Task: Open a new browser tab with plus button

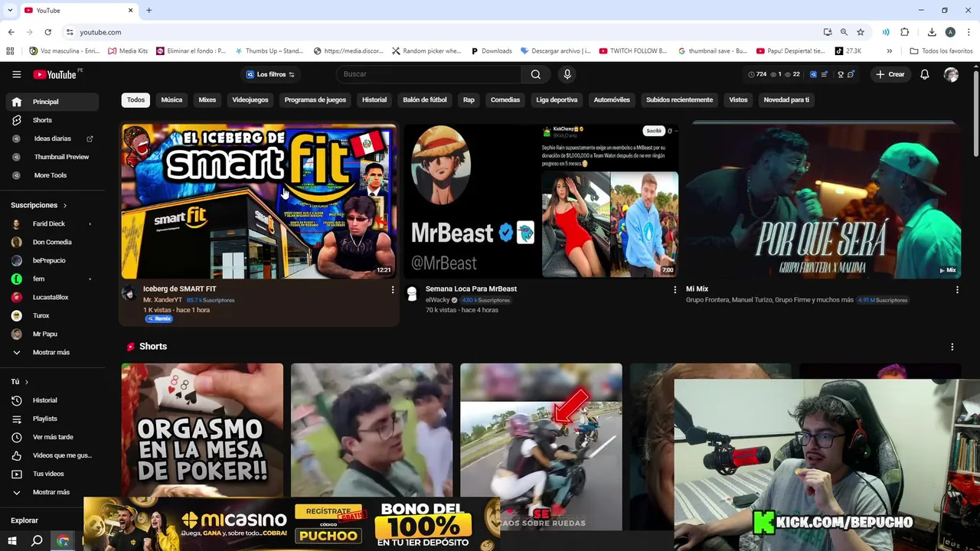Action: coord(149,10)
